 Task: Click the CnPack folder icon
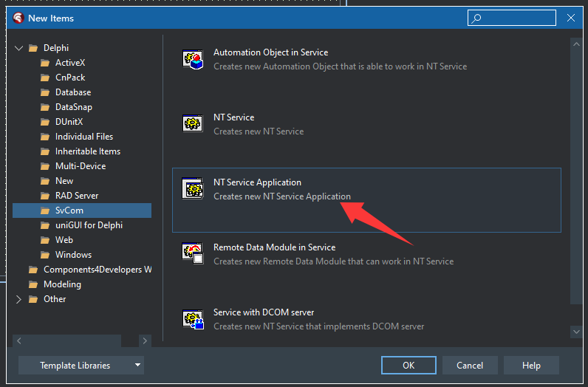(45, 78)
